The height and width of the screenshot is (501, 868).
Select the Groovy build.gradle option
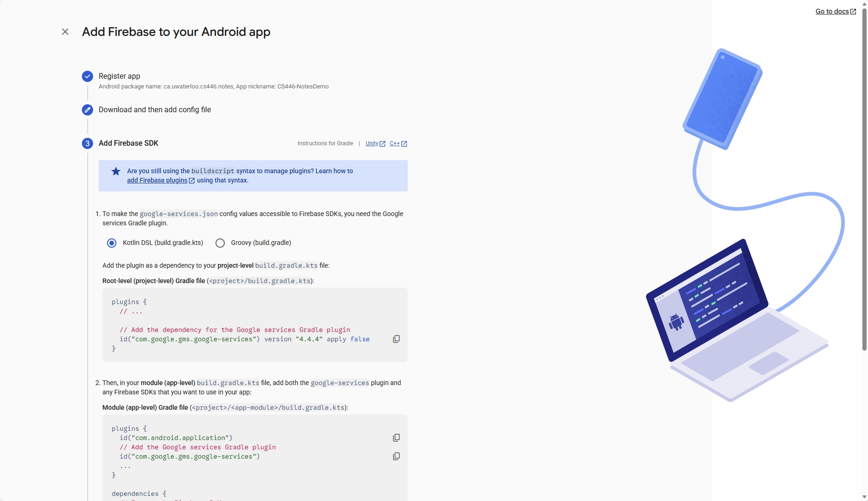pyautogui.click(x=220, y=243)
